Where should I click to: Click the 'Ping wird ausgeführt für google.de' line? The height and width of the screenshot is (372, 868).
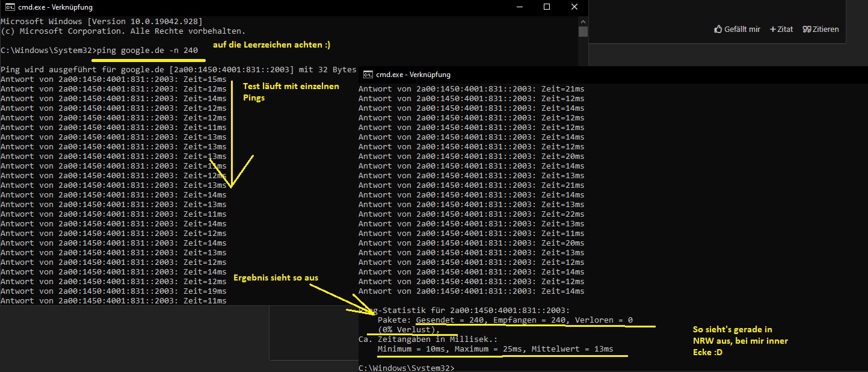coord(179,69)
